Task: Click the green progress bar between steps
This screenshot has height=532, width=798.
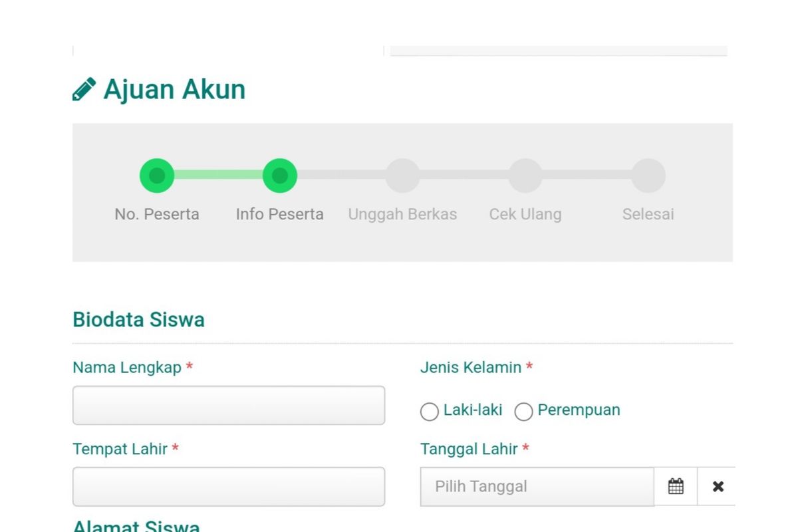Action: 218,175
